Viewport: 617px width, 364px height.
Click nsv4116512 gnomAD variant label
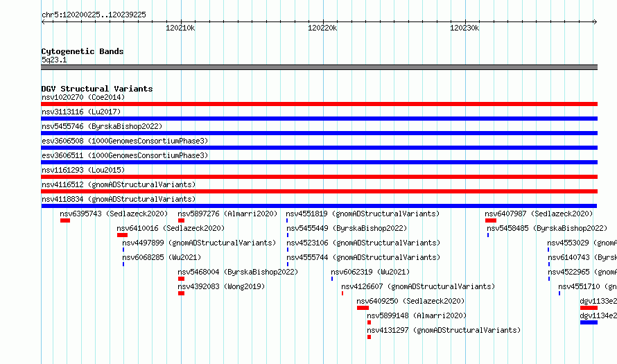point(119,184)
